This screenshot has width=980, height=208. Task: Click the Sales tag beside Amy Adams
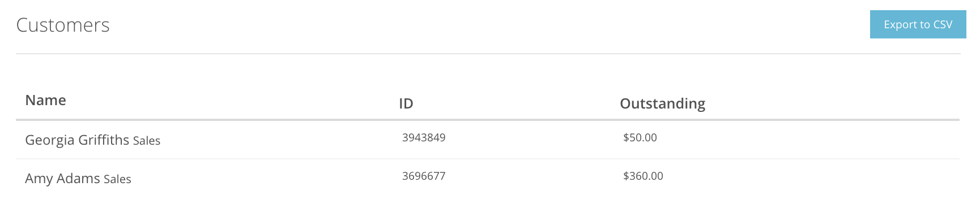click(x=117, y=179)
